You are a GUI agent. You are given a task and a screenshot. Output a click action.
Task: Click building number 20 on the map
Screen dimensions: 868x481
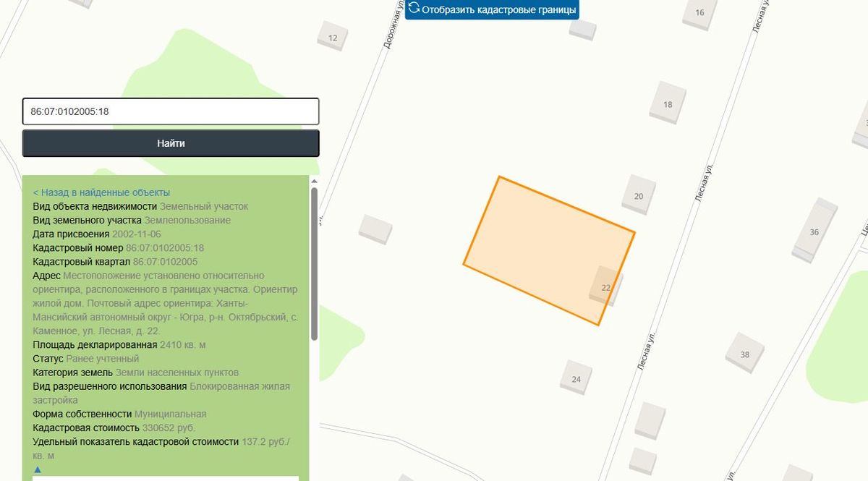[638, 196]
